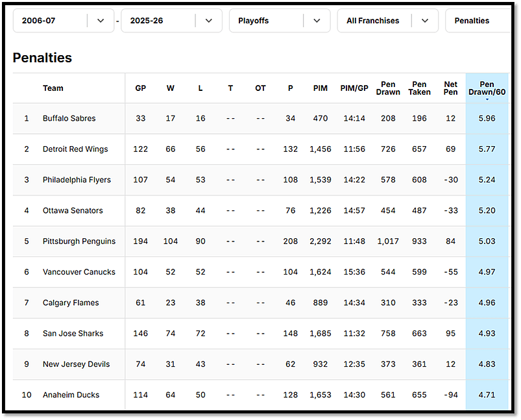Viewport: 521px width, 420px height.
Task: Click the Buffalo Sabres team link
Action: pyautogui.click(x=69, y=119)
